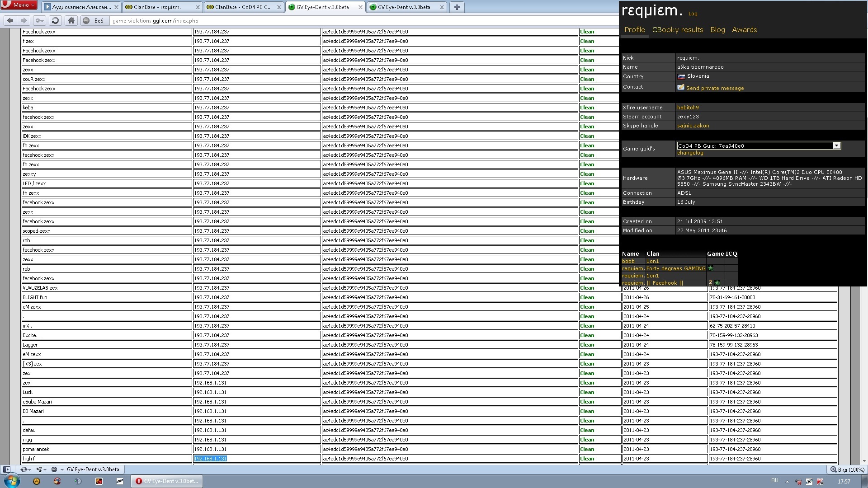Close the ClanBase - CoD4 PB tab
868x488 pixels.
(x=279, y=7)
